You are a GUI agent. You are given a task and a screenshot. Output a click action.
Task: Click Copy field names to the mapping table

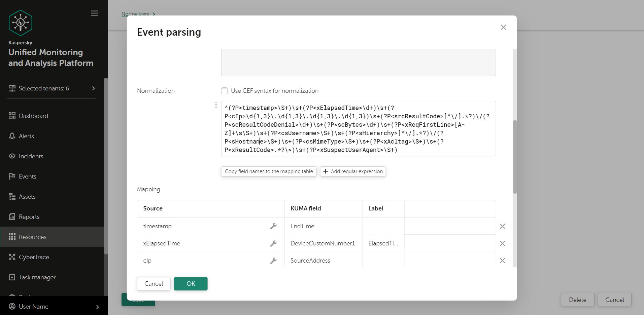(269, 171)
